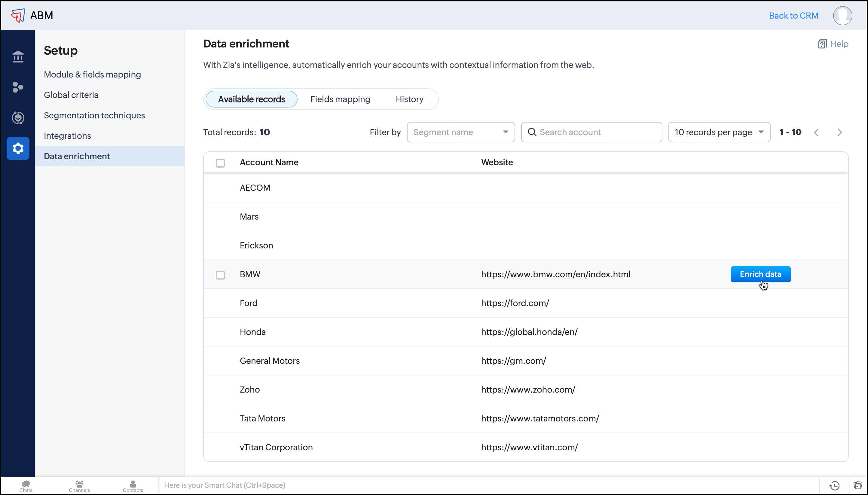
Task: Switch to the History tab
Action: [x=409, y=99]
